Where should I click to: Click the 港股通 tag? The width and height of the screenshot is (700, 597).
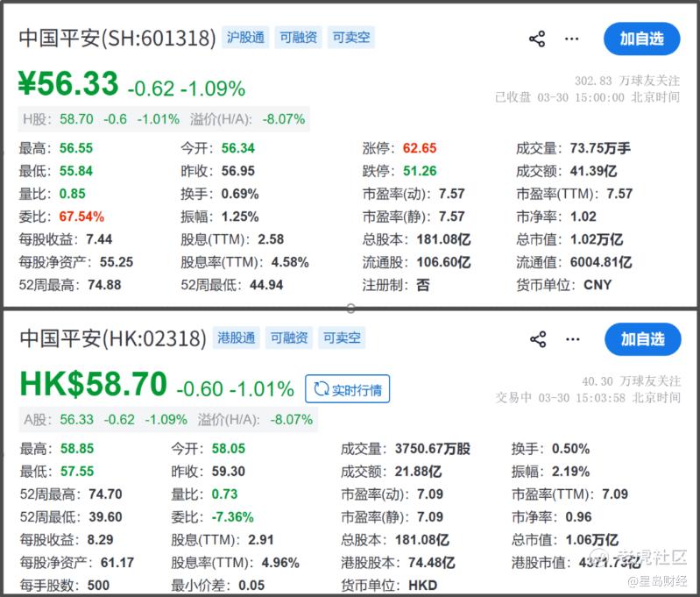tap(237, 338)
